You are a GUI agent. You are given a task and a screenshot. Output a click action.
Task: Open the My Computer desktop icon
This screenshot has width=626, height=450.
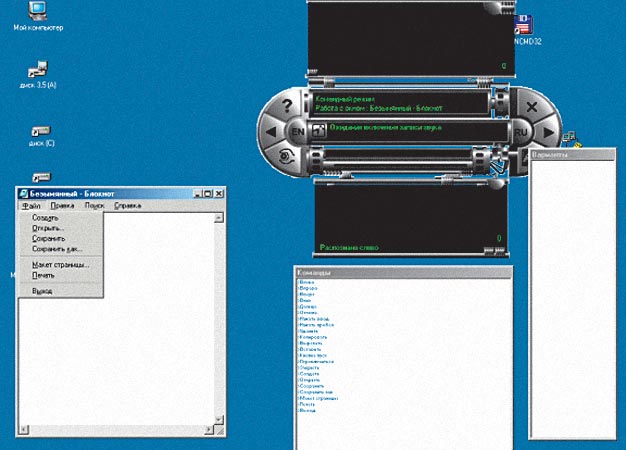[37, 12]
